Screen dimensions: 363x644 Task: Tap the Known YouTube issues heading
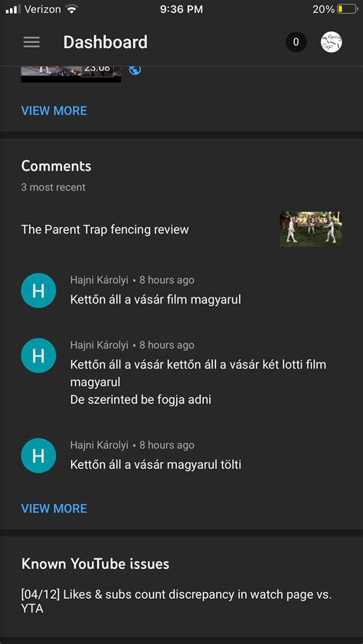tap(95, 564)
